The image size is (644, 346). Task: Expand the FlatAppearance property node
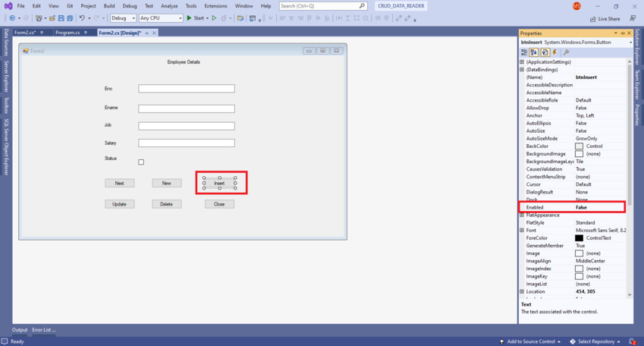pyautogui.click(x=522, y=215)
